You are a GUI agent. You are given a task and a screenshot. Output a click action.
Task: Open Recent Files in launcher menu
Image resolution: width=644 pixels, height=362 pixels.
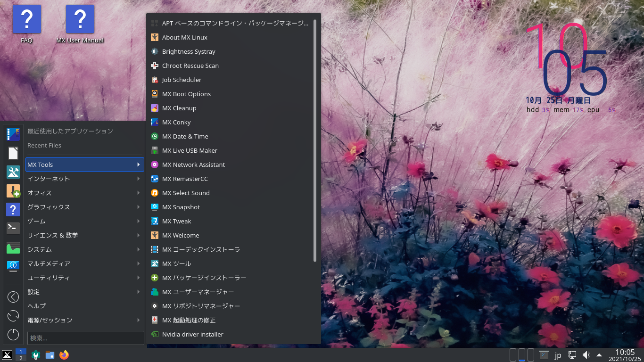click(85, 145)
